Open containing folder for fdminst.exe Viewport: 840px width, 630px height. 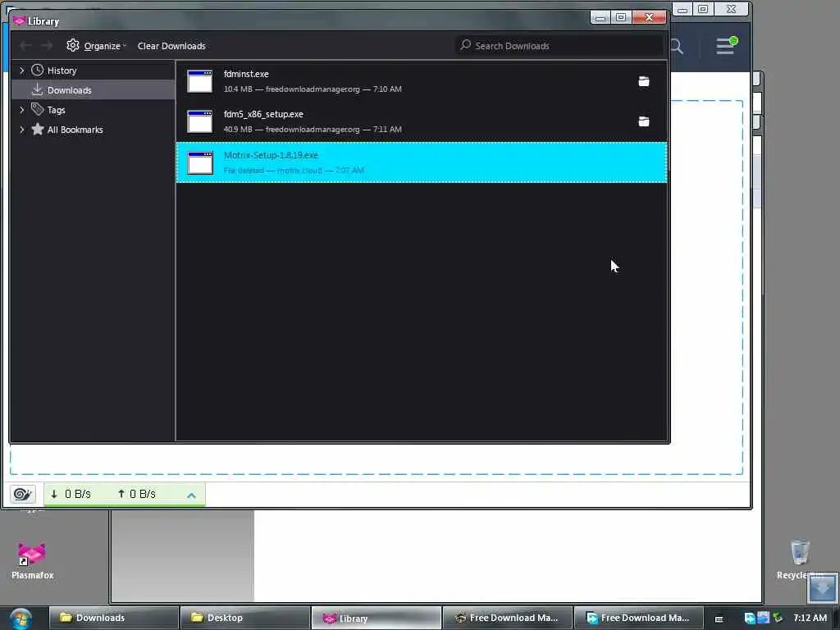pyautogui.click(x=643, y=81)
